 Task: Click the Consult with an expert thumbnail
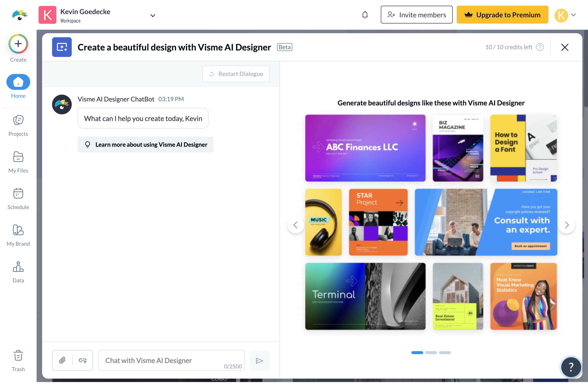(x=486, y=222)
